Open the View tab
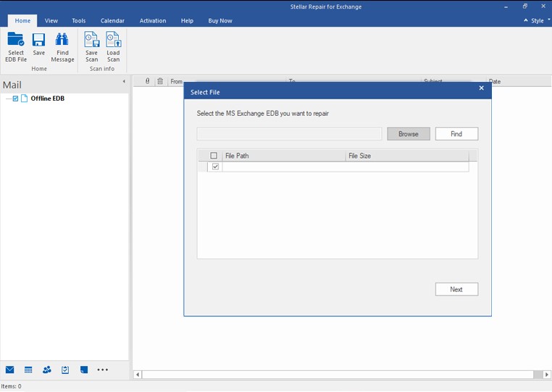 (x=51, y=21)
